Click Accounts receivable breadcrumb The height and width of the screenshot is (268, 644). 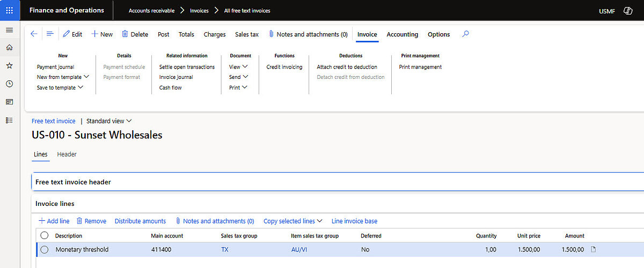click(x=151, y=11)
